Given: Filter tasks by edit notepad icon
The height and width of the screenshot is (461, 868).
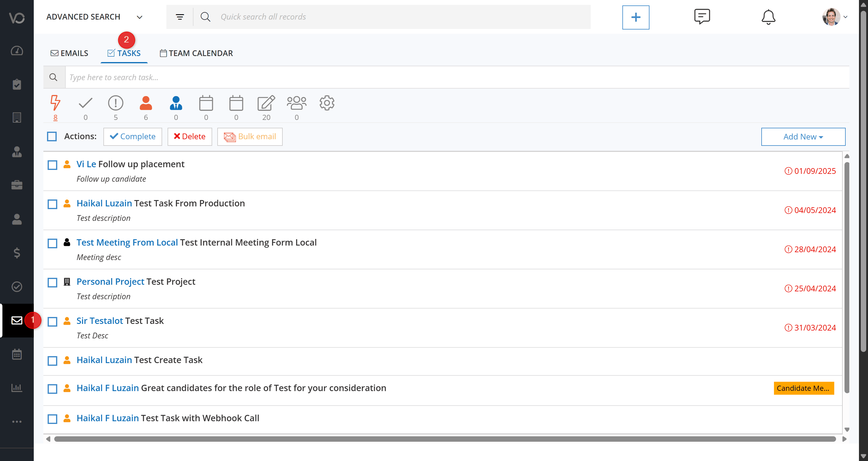Looking at the screenshot, I should (x=266, y=103).
